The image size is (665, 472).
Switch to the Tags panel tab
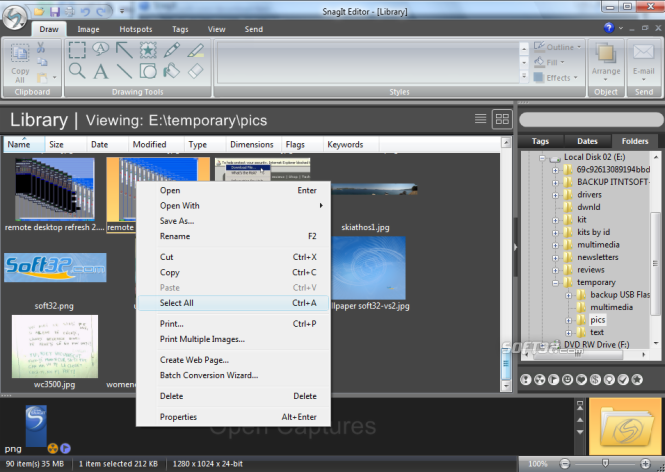pyautogui.click(x=540, y=141)
